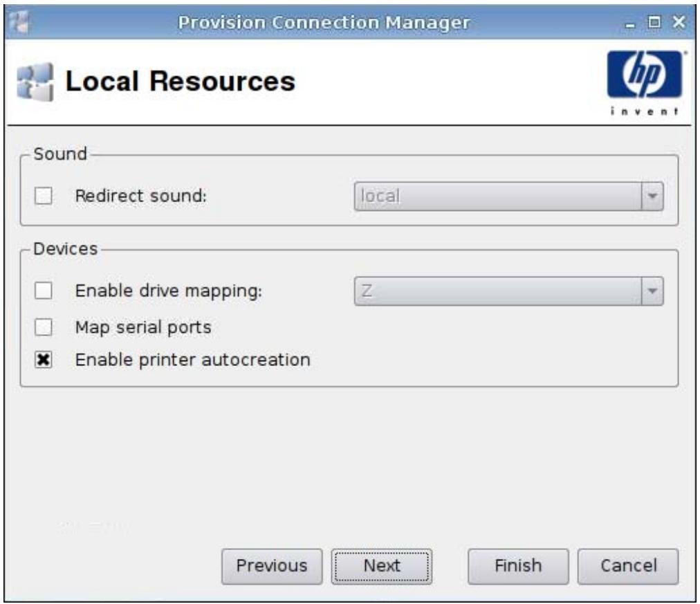Click the HP invent logo
The height and width of the screenshot is (604, 700).
(x=645, y=83)
